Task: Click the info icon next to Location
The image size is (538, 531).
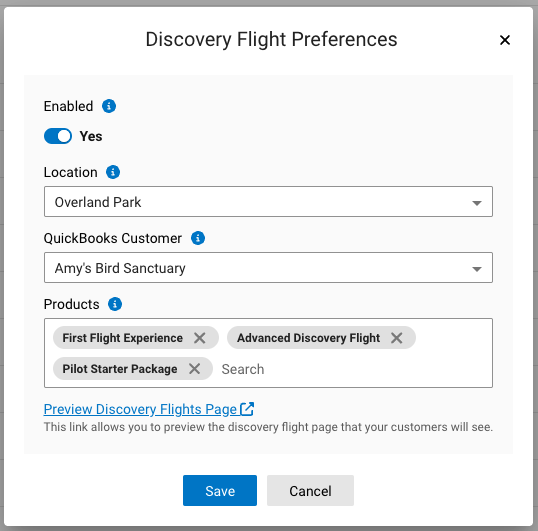Action: pos(113,172)
